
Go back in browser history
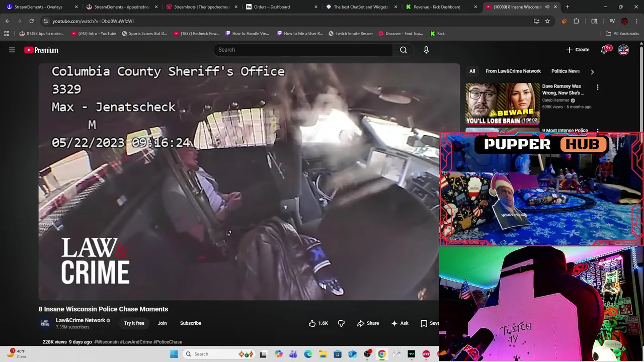click(x=8, y=21)
